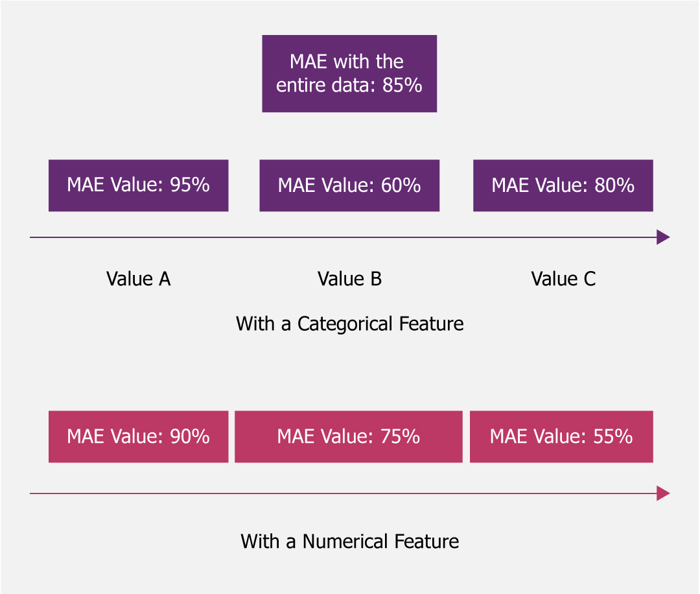Click the 'Value A' axis label
The width and height of the screenshot is (700, 594).
(138, 279)
